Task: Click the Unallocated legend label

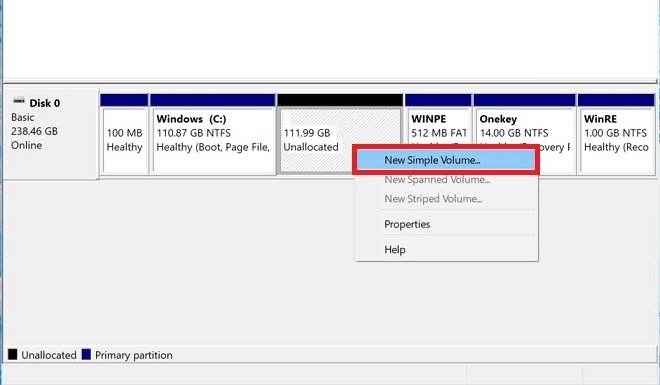Action: pos(49,355)
